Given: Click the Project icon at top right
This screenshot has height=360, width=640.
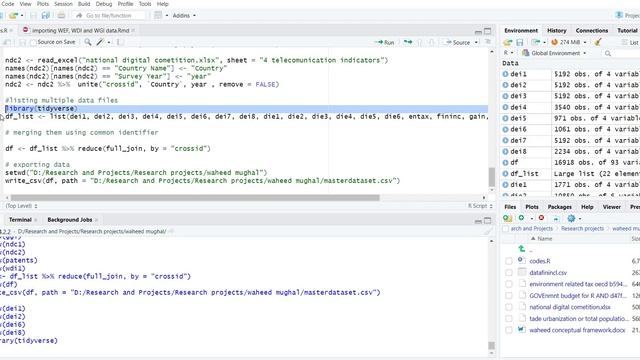Looking at the screenshot, I should 619,15.
